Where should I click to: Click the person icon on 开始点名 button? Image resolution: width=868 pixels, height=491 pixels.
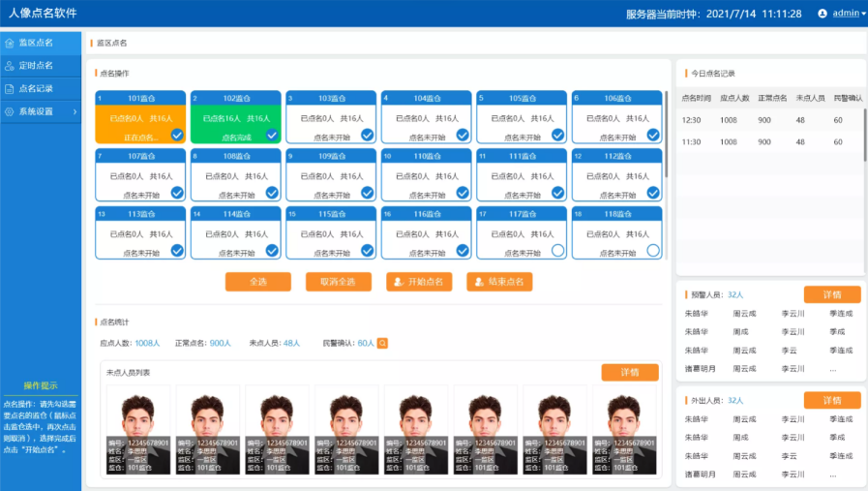(x=396, y=282)
